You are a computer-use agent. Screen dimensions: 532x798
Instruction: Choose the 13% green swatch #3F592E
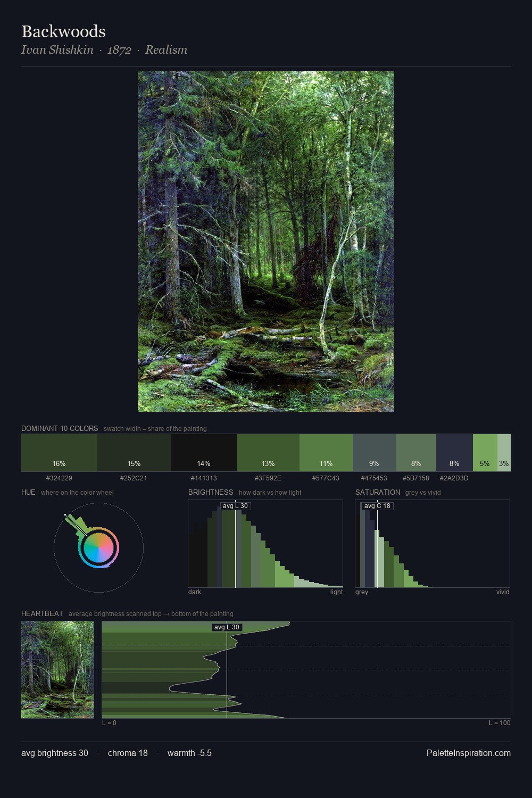268,453
